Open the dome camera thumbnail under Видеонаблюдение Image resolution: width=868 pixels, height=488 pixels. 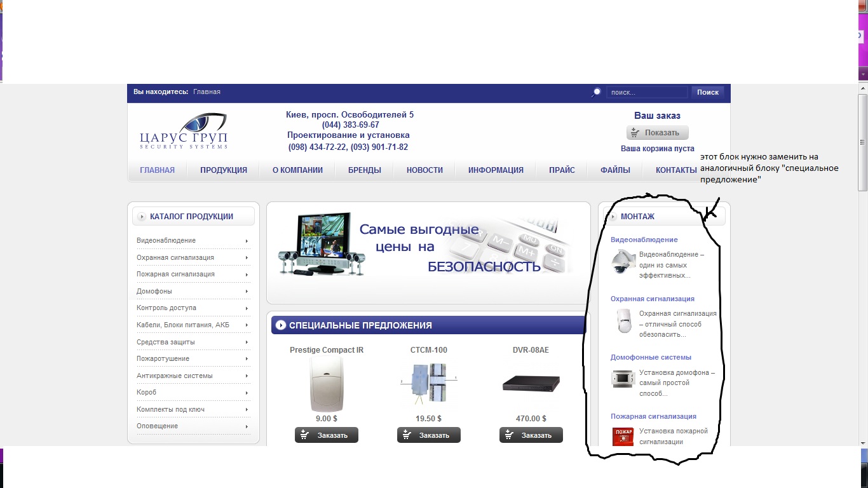(x=623, y=261)
